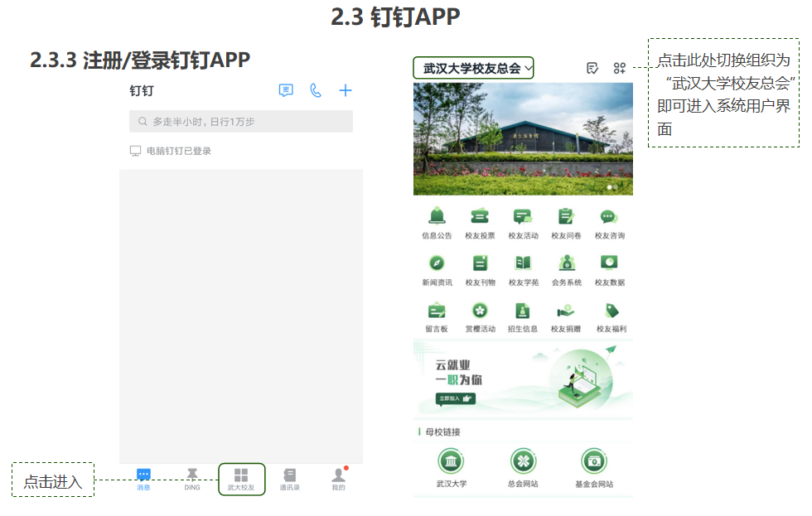
Task: Tap the 立即加入 button on 云就业 banner
Action: coord(455,398)
